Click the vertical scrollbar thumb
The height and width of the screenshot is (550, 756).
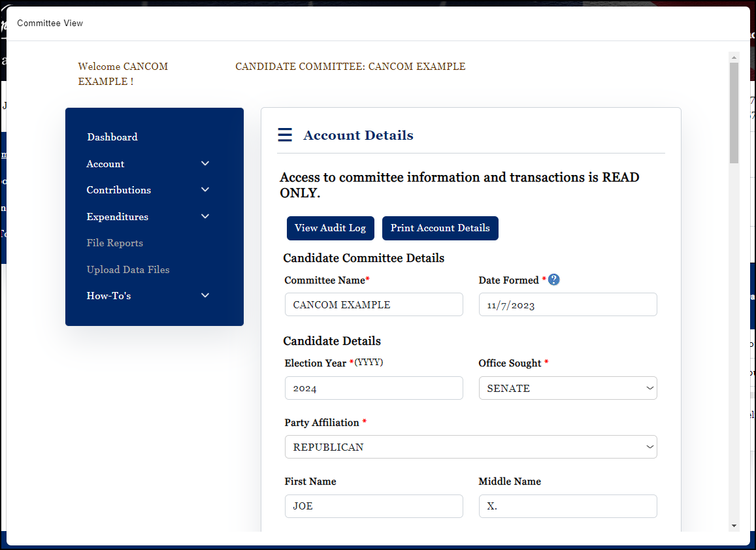coord(734,111)
